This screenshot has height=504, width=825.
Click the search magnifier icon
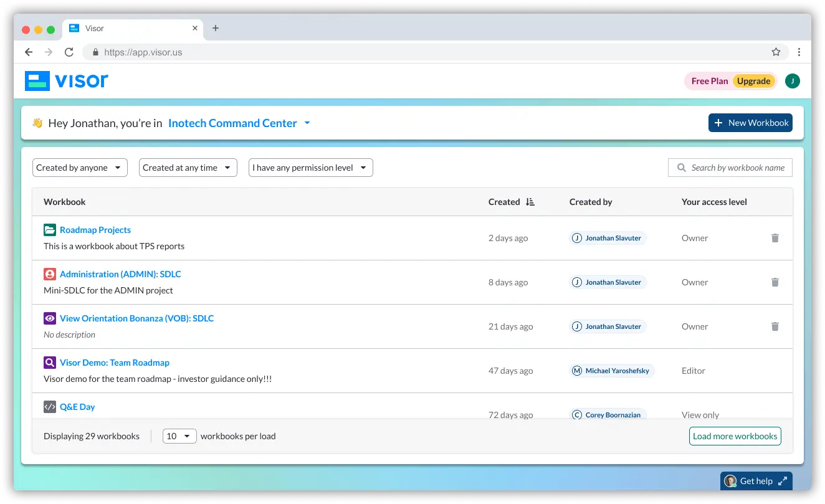(x=682, y=168)
